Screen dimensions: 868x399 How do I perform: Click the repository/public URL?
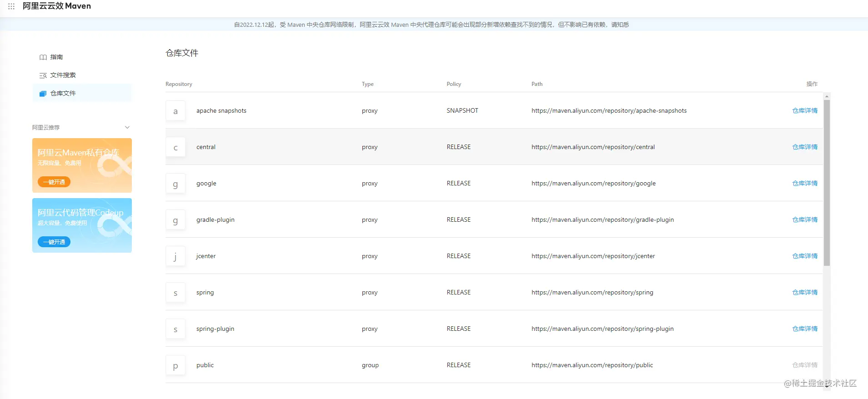pyautogui.click(x=592, y=365)
